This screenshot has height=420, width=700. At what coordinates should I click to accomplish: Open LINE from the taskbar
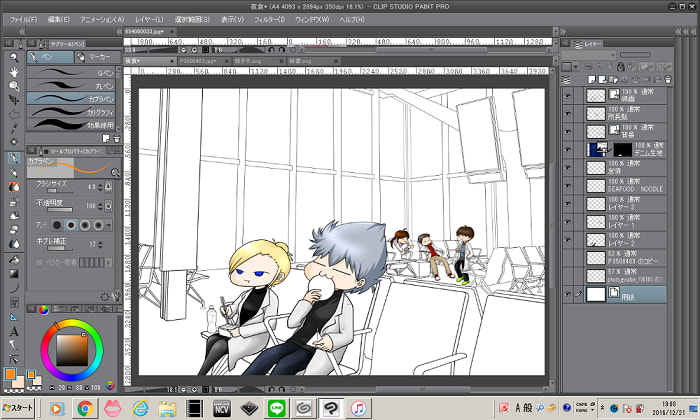click(x=276, y=408)
